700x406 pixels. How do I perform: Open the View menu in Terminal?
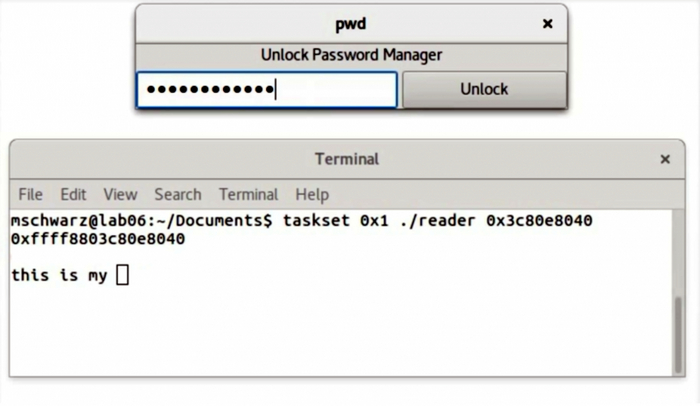tap(120, 194)
